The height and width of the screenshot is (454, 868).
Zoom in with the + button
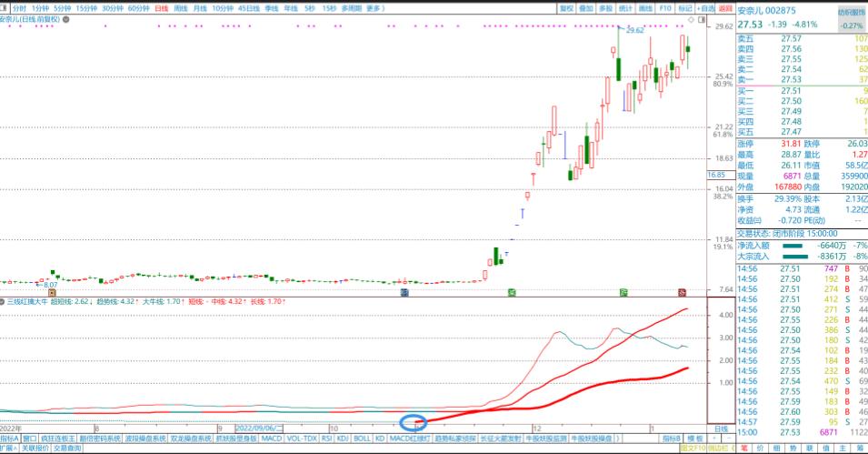pyautogui.click(x=714, y=438)
